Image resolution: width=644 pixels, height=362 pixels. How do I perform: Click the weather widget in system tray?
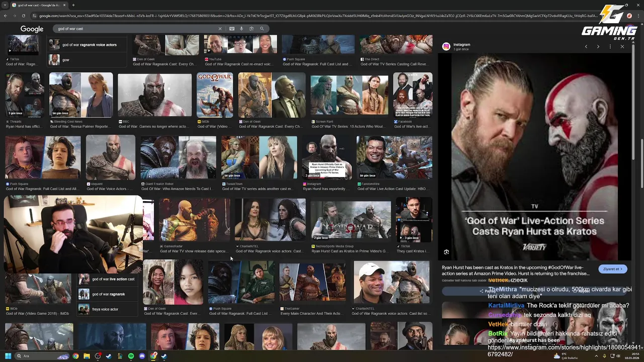pos(566,356)
